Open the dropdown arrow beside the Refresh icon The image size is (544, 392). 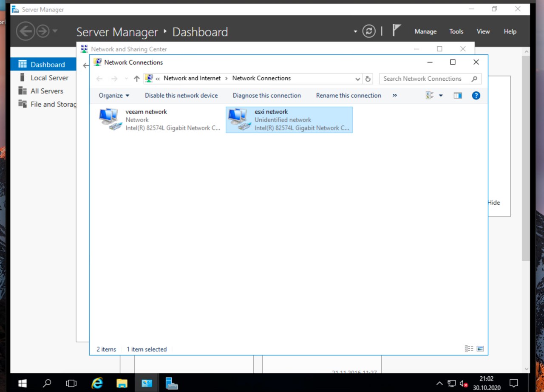(x=356, y=31)
